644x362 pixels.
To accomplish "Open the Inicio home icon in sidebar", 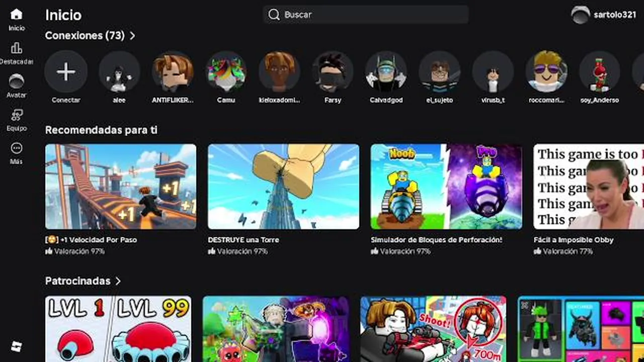I will (x=16, y=14).
